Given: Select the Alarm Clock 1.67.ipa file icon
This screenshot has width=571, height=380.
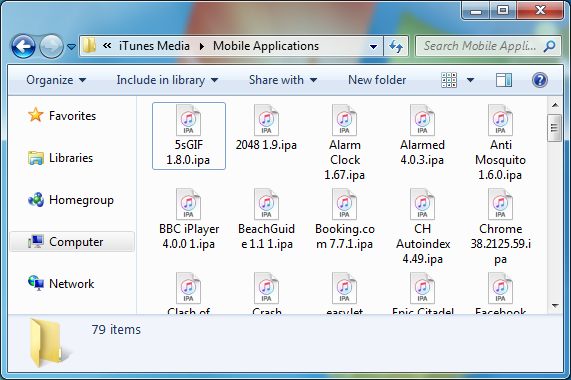Looking at the screenshot, I should [344, 120].
